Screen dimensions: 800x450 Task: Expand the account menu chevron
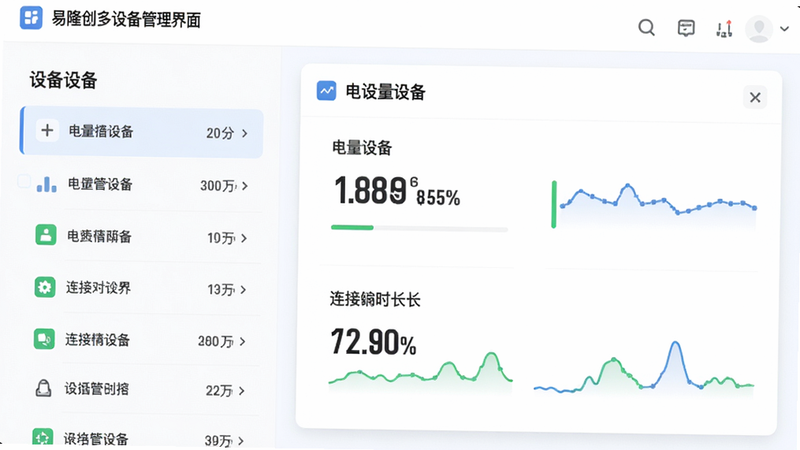785,29
